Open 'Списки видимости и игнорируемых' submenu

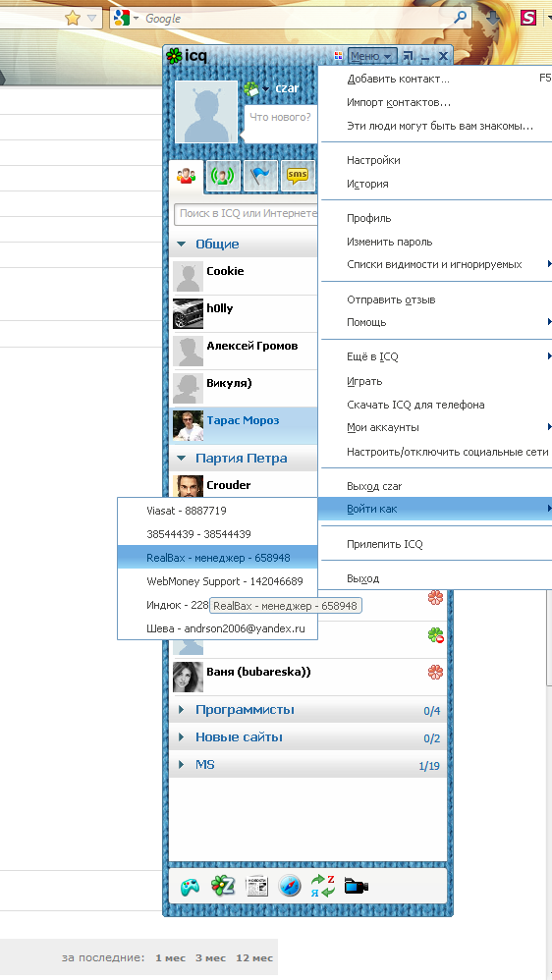(x=436, y=264)
